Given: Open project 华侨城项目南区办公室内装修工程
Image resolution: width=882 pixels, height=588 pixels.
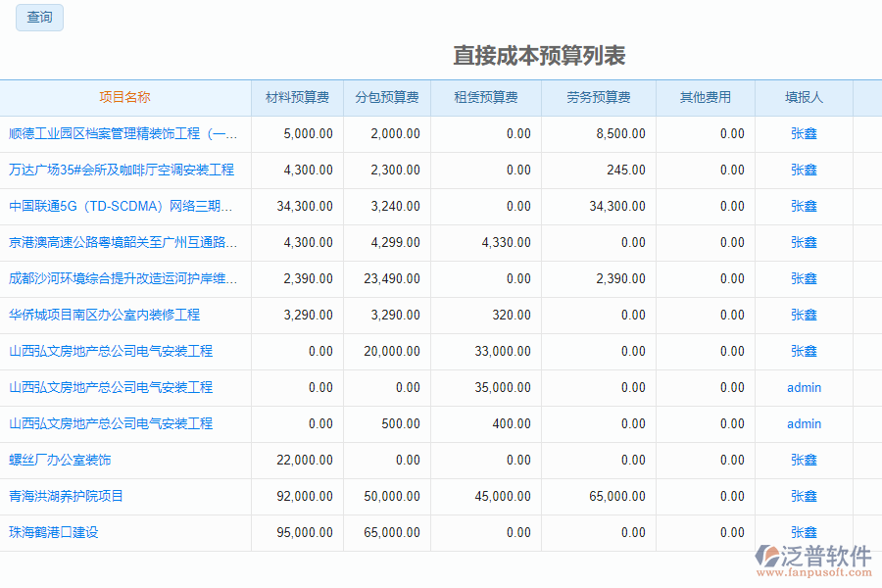Looking at the screenshot, I should 111,315.
